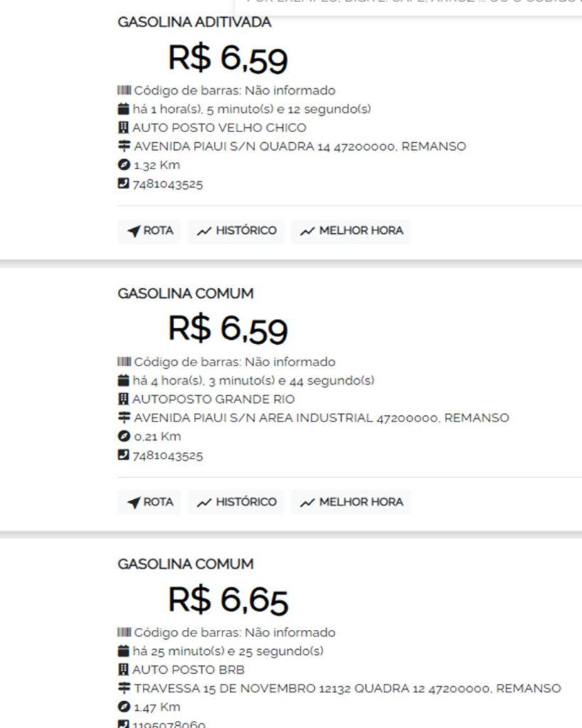Click signpost icon beside TRAVESSA 15 DE NOVEMBRO
The height and width of the screenshot is (728, 582).
[x=124, y=688]
